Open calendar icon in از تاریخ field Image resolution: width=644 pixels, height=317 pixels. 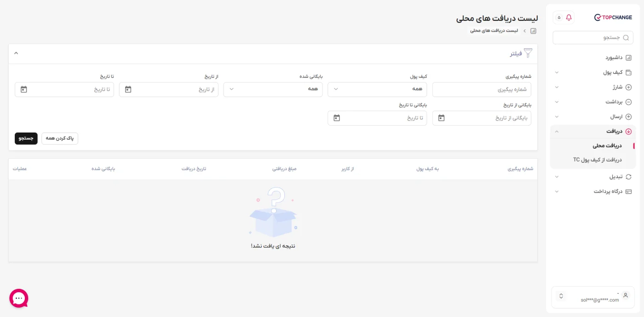[x=128, y=89]
